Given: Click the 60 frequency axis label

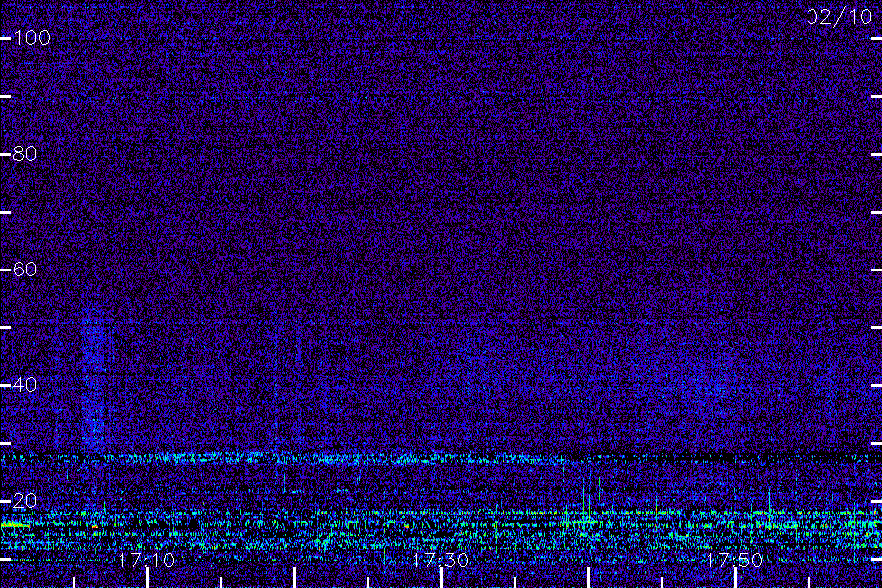Looking at the screenshot, I should coord(24,269).
